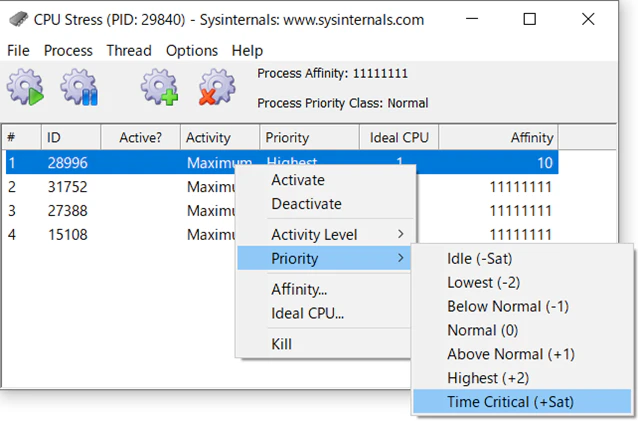Set priority to Time Critical (+Sat)
Screen dimensions: 638x421
[522, 402]
